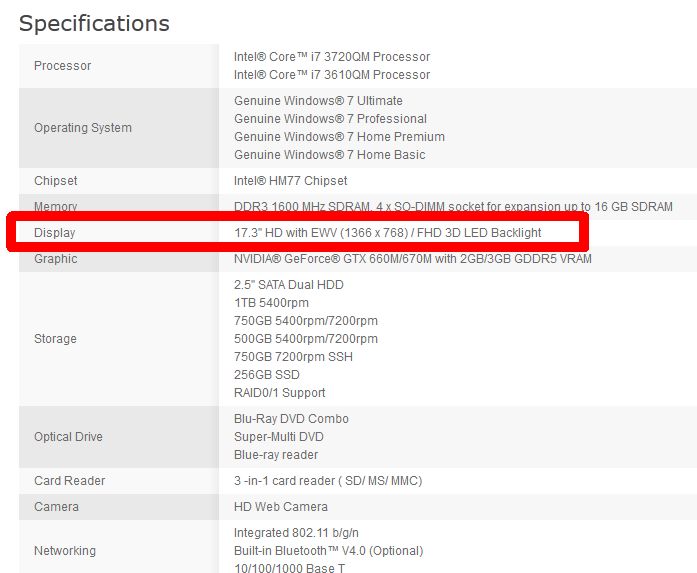This screenshot has height=573, width=697.
Task: Click '750GB 5400rpm/7200rpm' storage entry
Action: tap(306, 321)
